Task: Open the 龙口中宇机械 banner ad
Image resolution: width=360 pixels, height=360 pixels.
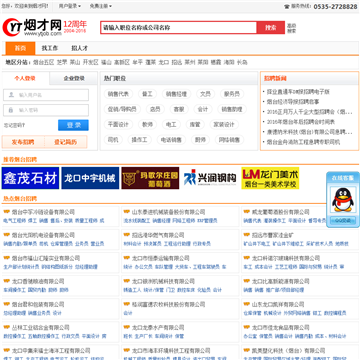Action: tap(90, 178)
